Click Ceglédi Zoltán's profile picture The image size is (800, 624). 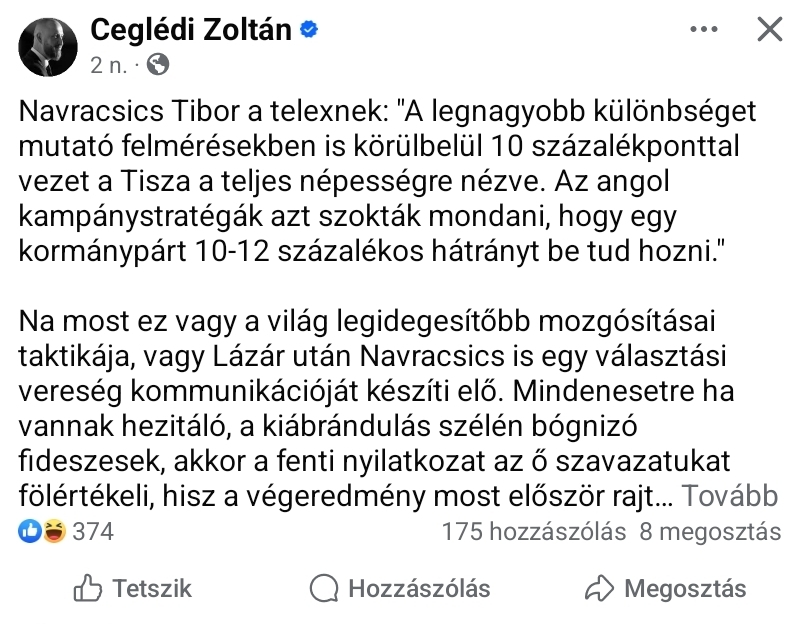[x=49, y=46]
